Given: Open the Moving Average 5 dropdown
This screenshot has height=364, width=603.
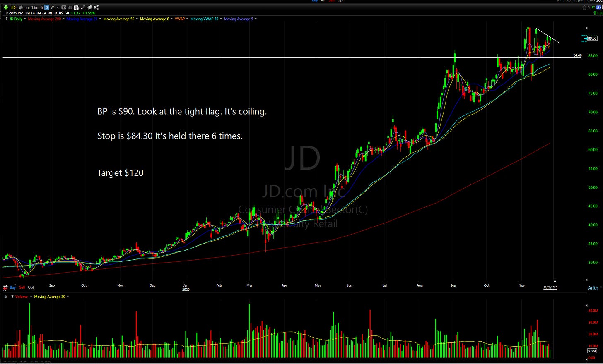Looking at the screenshot, I should tap(256, 19).
